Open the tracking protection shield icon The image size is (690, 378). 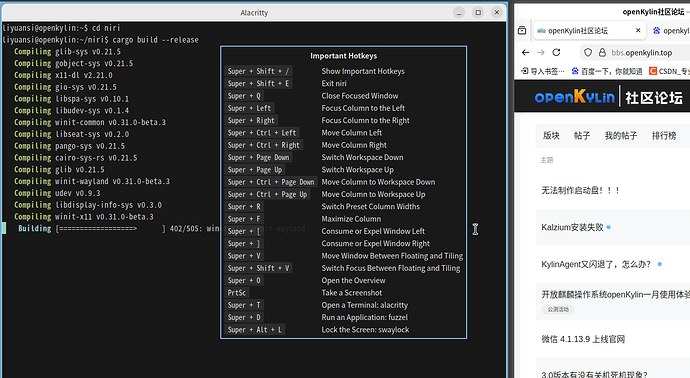point(588,52)
